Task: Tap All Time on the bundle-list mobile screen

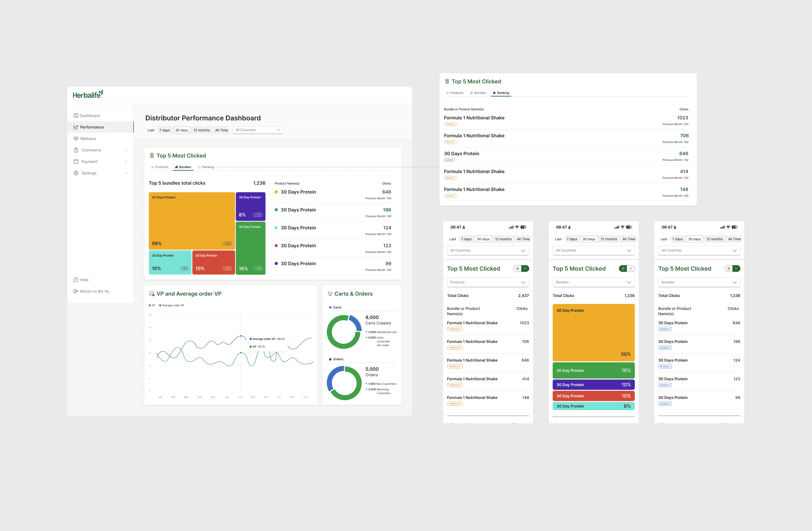Action: pos(734,239)
